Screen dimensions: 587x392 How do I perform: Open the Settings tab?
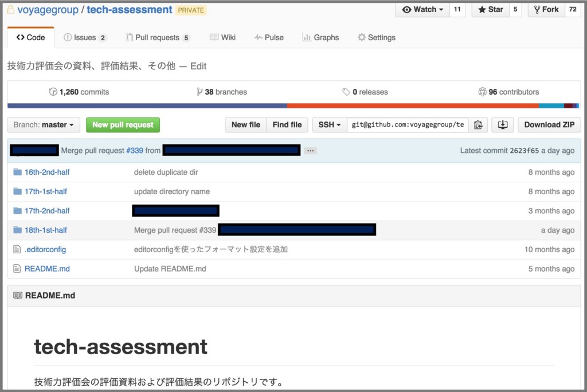click(377, 37)
